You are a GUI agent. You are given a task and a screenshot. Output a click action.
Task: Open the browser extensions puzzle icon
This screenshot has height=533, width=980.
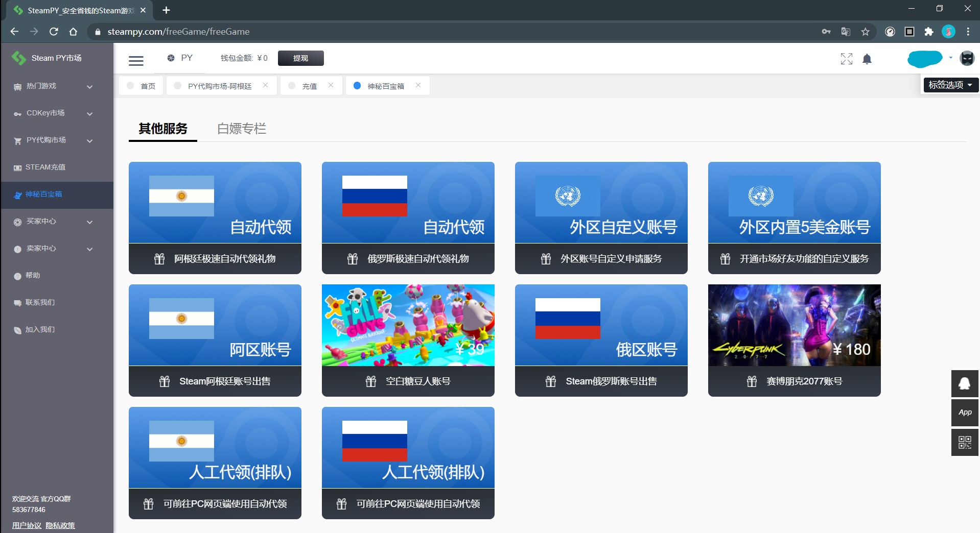point(929,32)
